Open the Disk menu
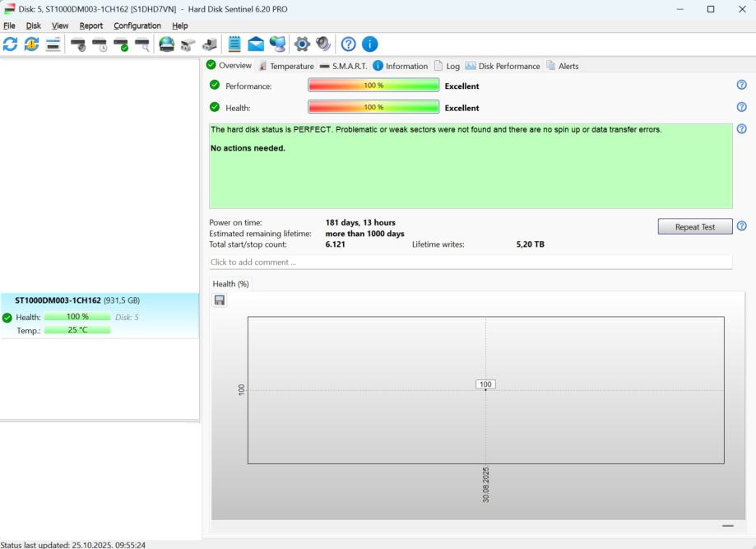The width and height of the screenshot is (756, 549). tap(33, 26)
